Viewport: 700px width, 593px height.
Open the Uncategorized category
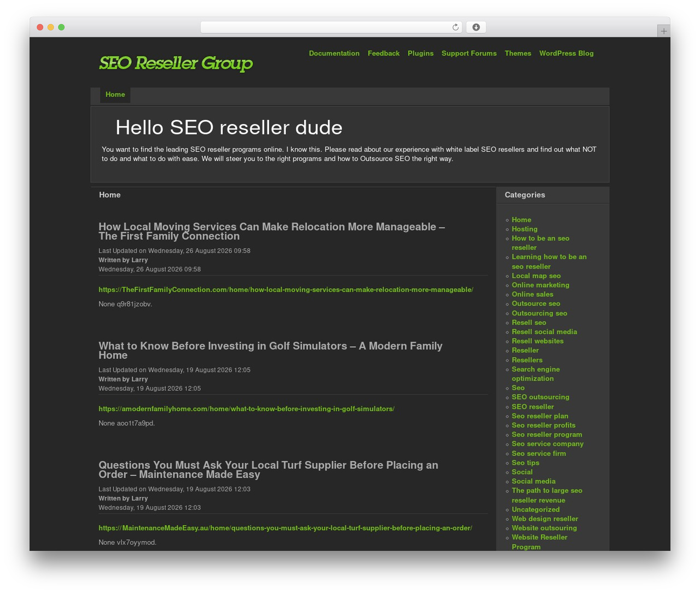(535, 510)
